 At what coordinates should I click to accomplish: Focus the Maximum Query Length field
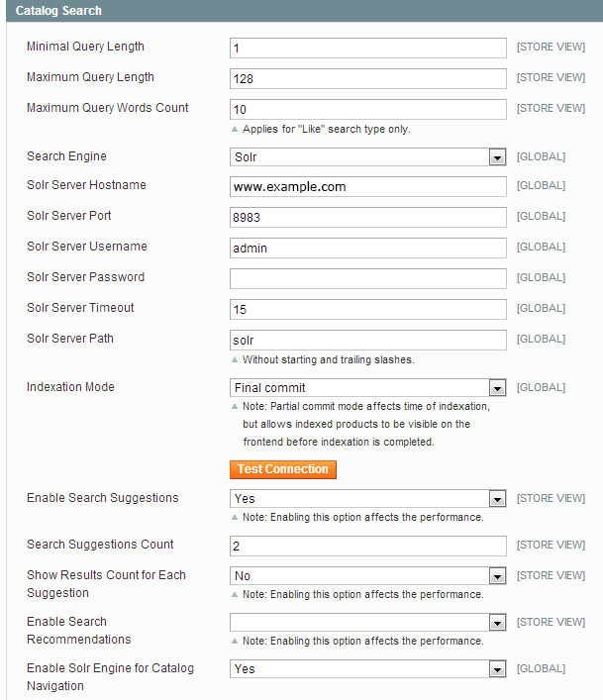(x=367, y=78)
